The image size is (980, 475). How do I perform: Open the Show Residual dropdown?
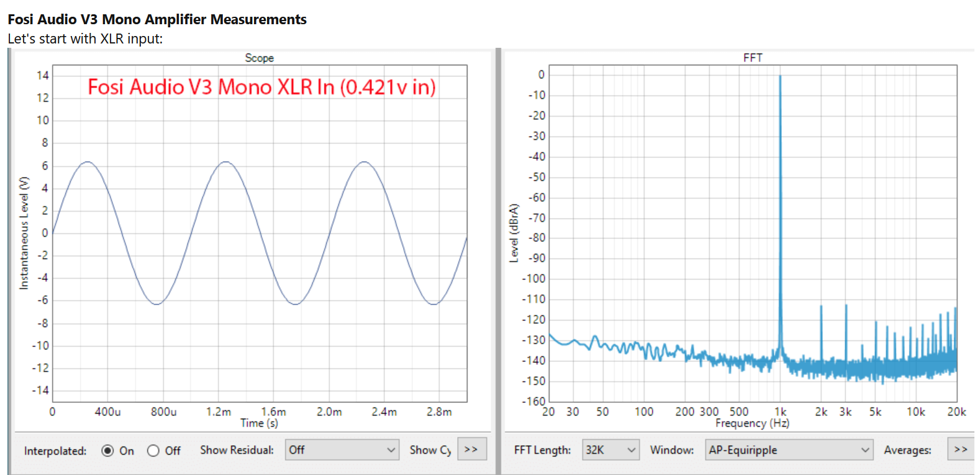(342, 450)
